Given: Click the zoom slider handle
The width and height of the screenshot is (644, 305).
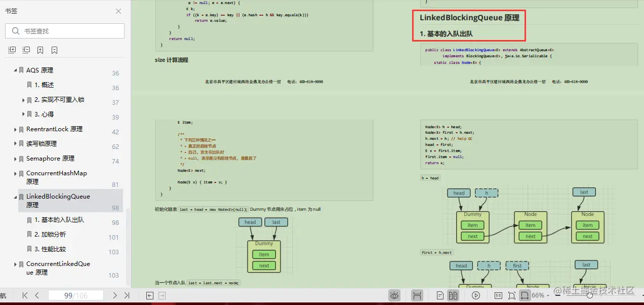Looking at the screenshot, I should pos(590,296).
